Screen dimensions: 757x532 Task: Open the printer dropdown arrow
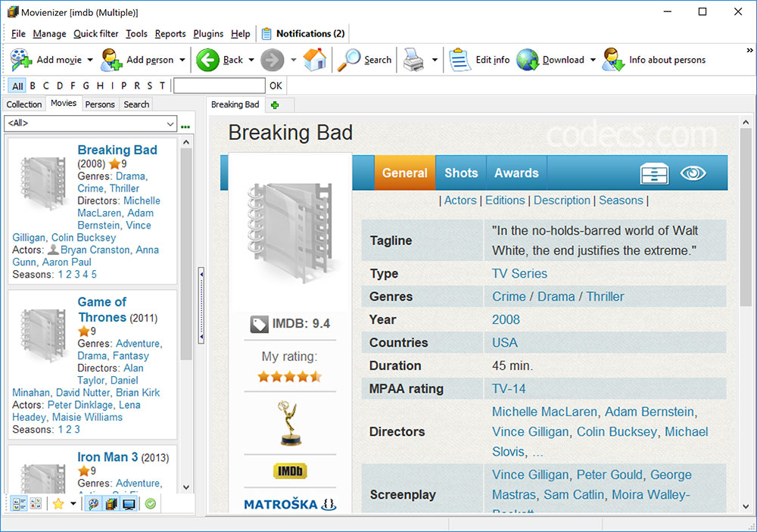(x=435, y=60)
